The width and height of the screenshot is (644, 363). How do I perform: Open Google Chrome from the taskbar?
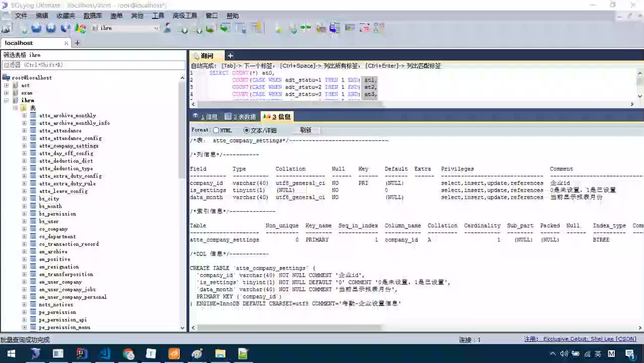(128, 354)
